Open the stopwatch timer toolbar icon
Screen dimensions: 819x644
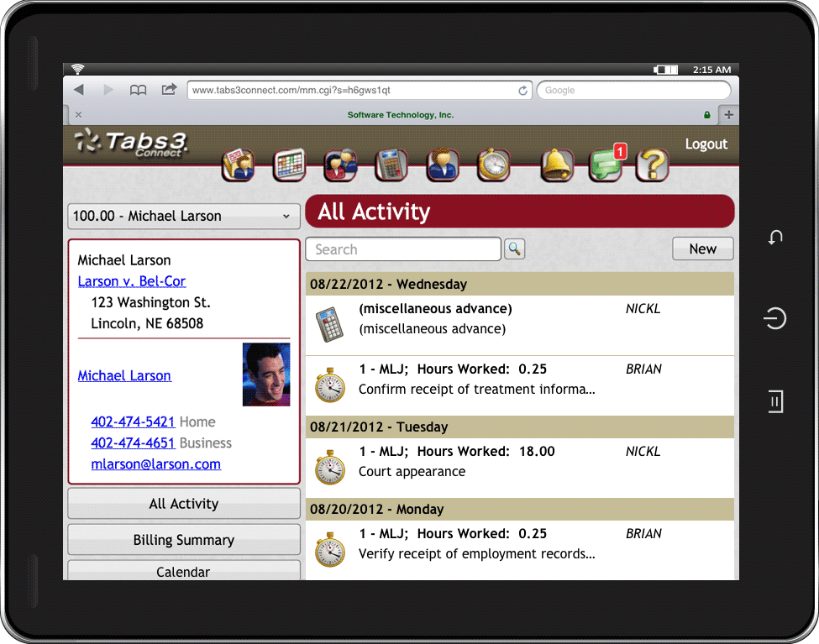pyautogui.click(x=494, y=165)
